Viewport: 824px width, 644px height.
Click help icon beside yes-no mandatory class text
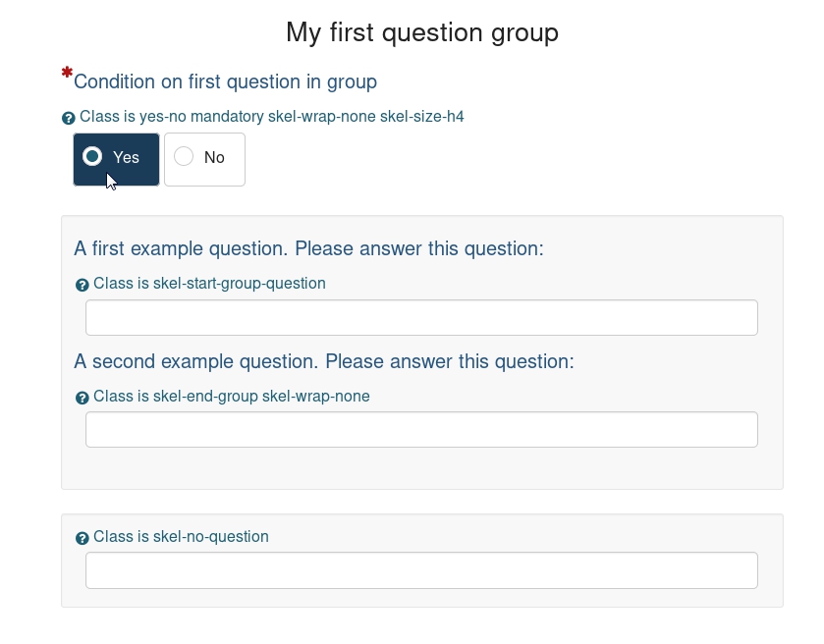pos(68,118)
